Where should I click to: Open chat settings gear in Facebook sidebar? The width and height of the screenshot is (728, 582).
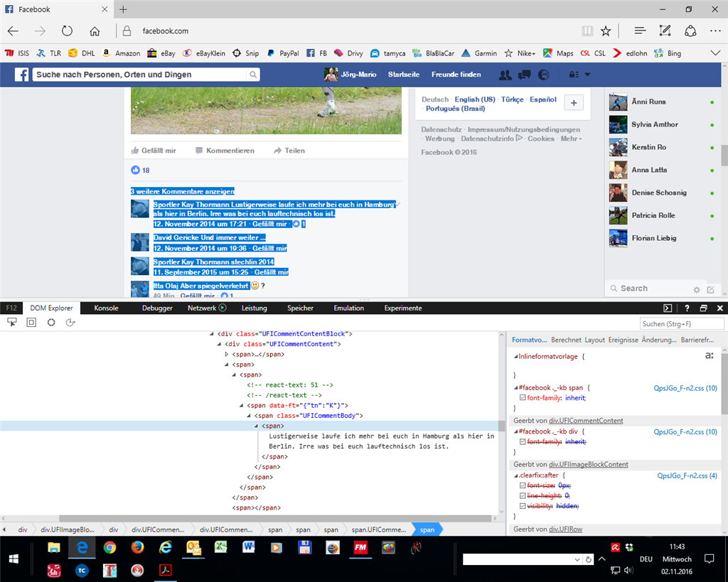click(x=697, y=290)
